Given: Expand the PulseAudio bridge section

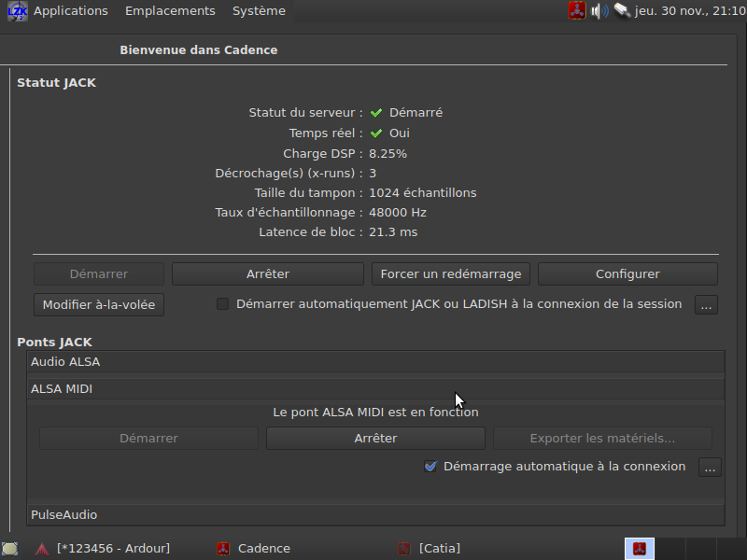Looking at the screenshot, I should tap(376, 515).
